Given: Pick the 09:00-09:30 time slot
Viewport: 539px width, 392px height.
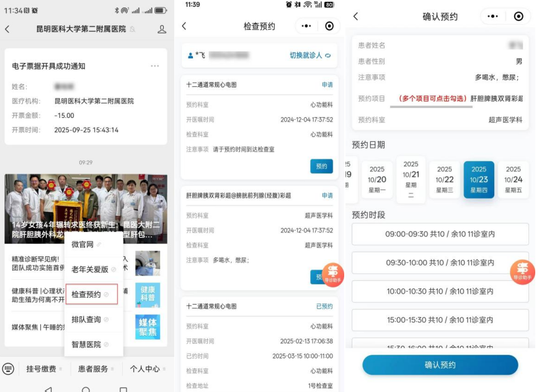Looking at the screenshot, I should click(x=440, y=234).
